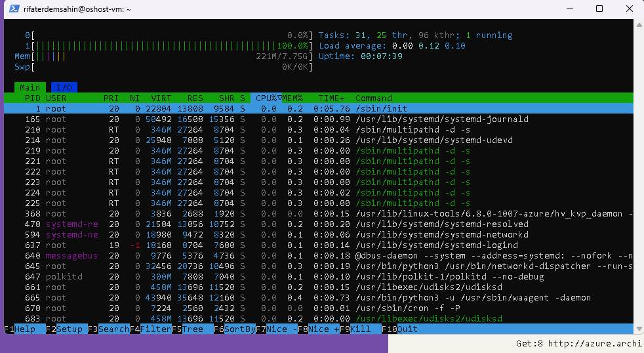Click F9 Kill in the function bar
Viewport: 644px width, 353px height.
point(361,329)
